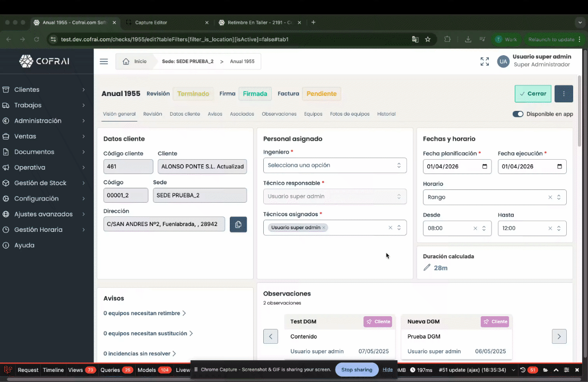
Task: Click the Cerrar button
Action: point(533,93)
